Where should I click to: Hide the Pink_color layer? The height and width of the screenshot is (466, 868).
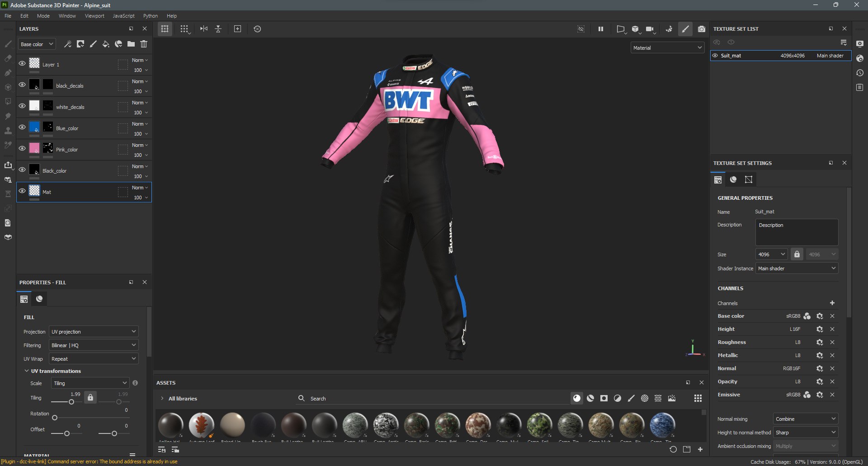click(22, 149)
